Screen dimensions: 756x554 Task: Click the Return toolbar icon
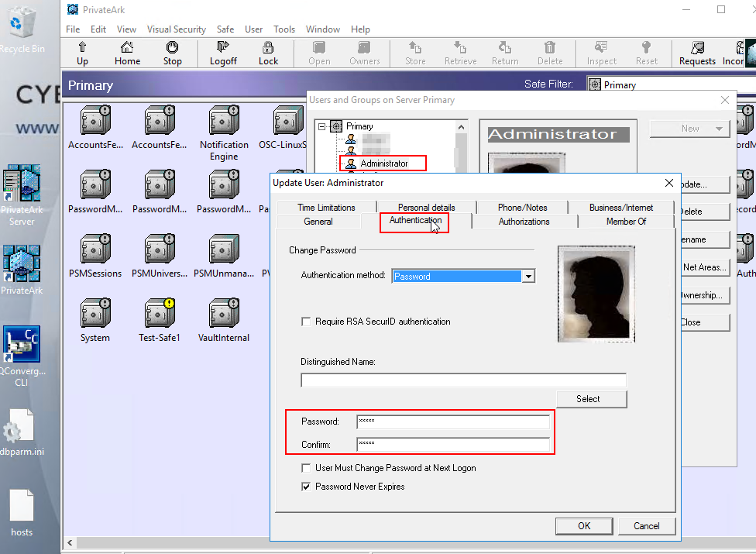coord(505,53)
